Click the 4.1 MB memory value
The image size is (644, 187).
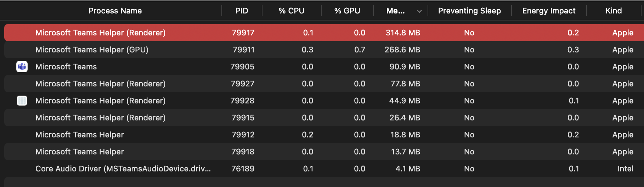point(408,169)
